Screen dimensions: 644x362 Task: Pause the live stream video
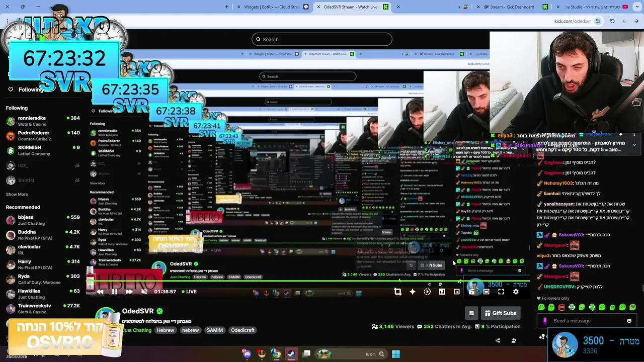(114, 292)
